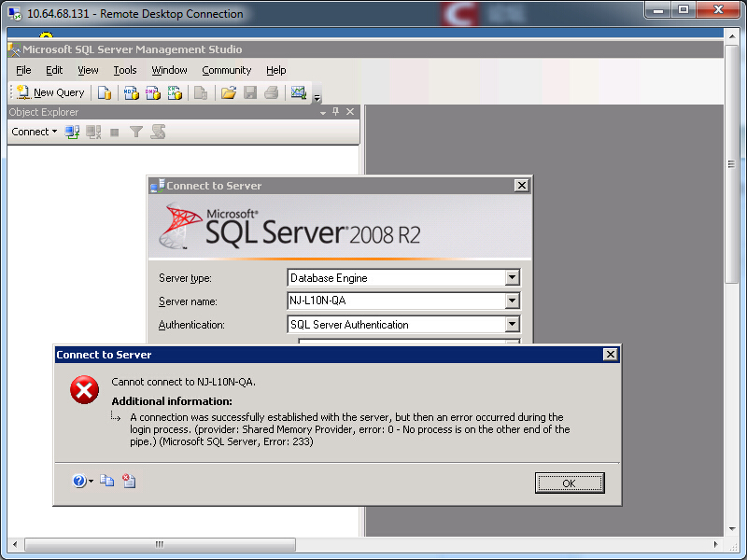
Task: Minimize the Remote Desktop Connection window
Action: (x=659, y=10)
